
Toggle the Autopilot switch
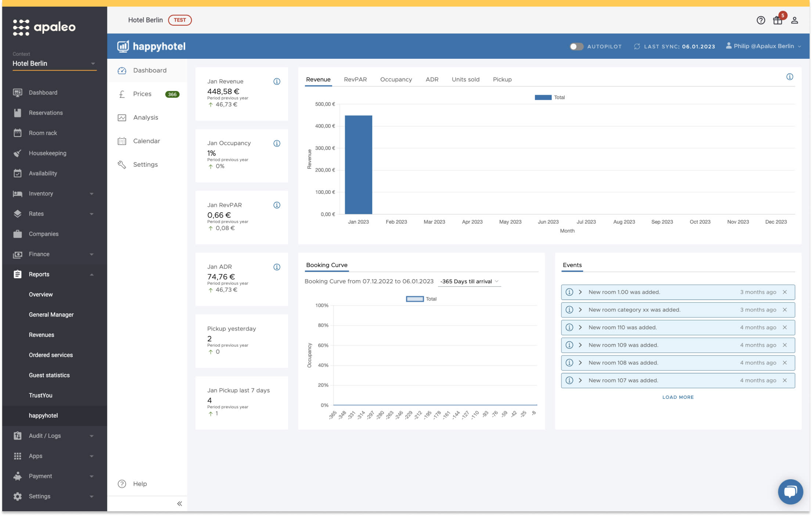tap(576, 47)
